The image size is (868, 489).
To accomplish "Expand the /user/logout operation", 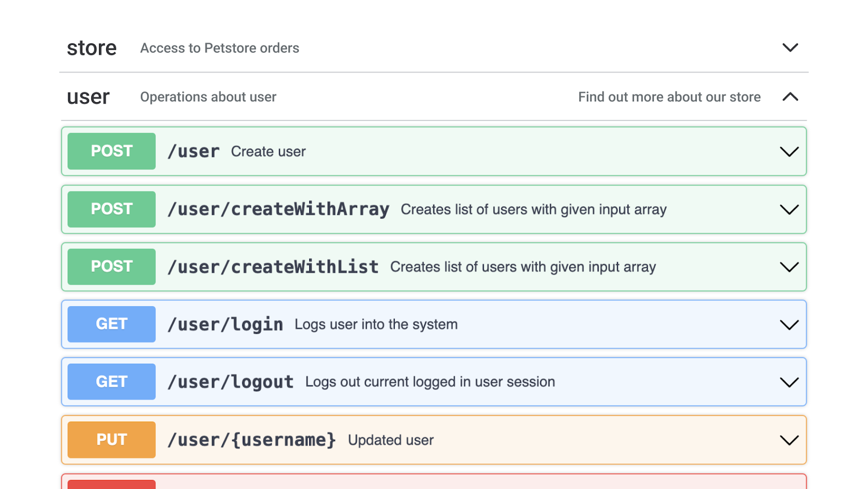I will pos(789,381).
